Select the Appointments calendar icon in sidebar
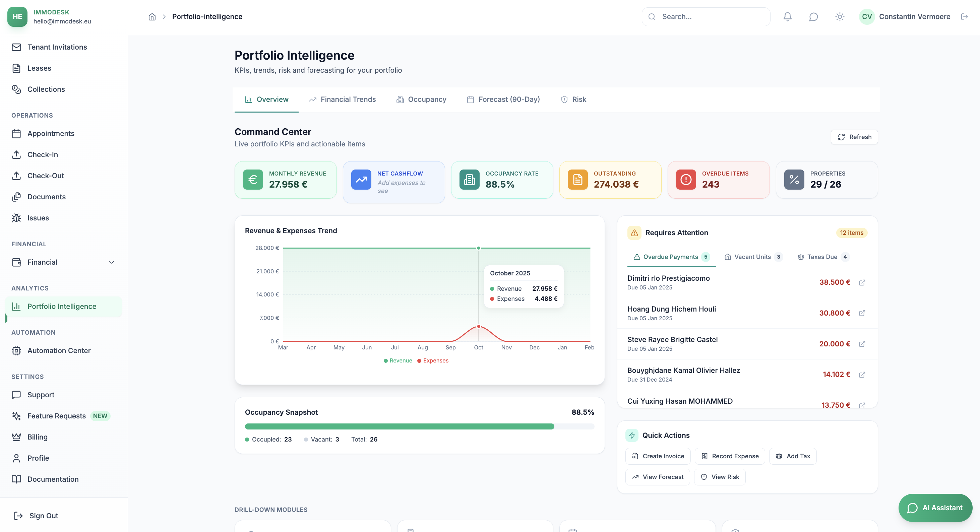980x532 pixels. (x=17, y=133)
